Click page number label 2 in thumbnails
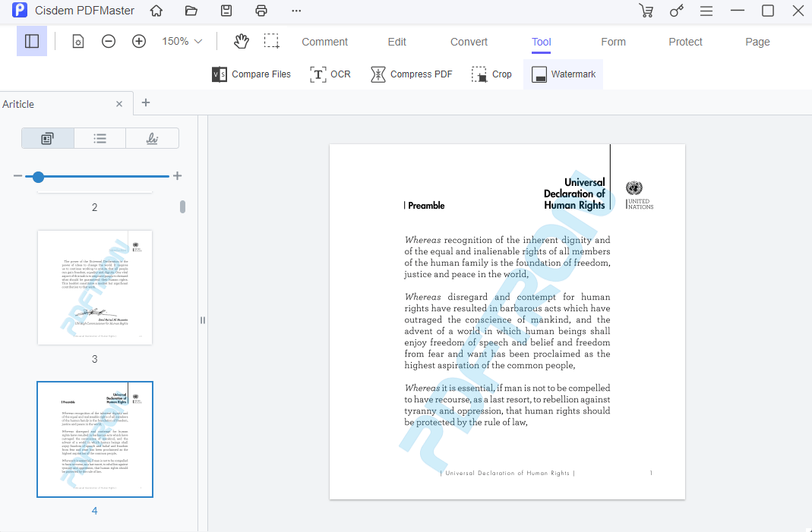This screenshot has width=812, height=532. coord(94,207)
